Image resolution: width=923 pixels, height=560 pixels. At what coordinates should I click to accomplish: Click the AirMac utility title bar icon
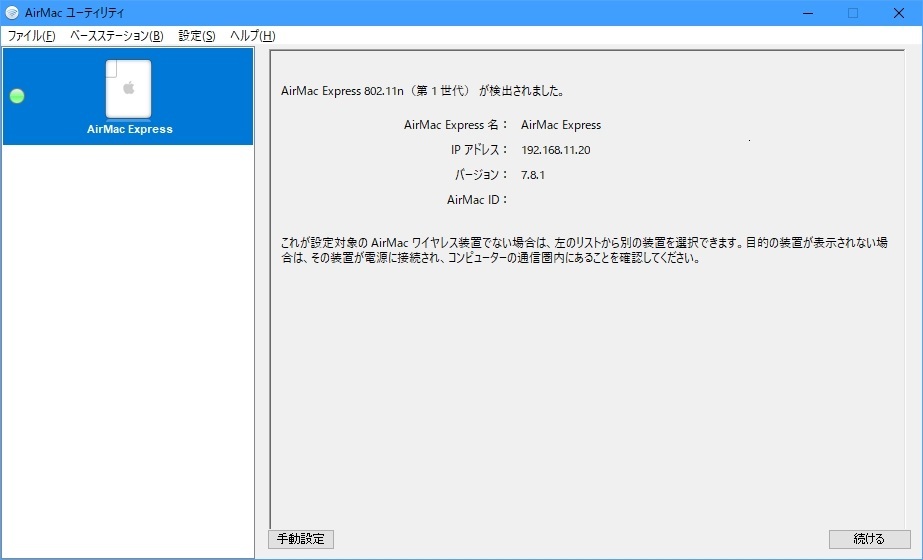coord(12,12)
